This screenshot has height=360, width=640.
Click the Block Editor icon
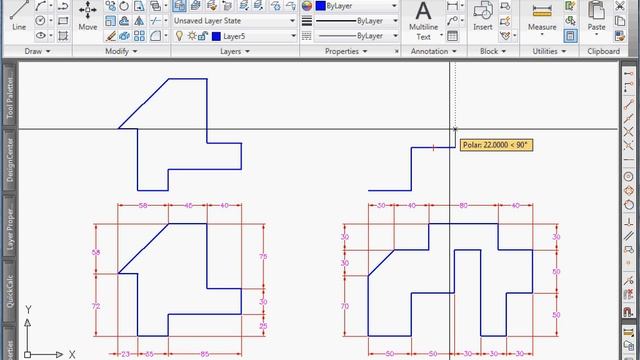click(x=505, y=20)
